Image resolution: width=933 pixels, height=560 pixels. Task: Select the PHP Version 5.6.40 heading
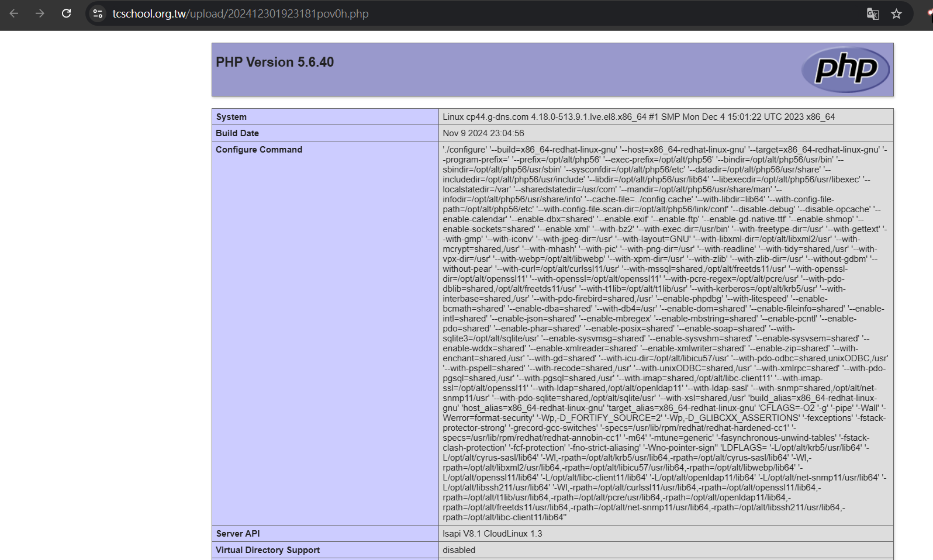(275, 62)
